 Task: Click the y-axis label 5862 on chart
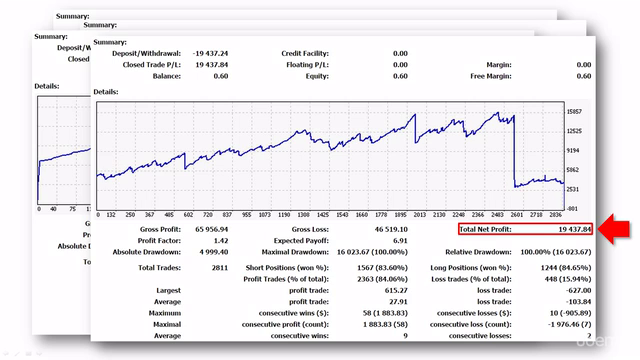[x=573, y=170]
